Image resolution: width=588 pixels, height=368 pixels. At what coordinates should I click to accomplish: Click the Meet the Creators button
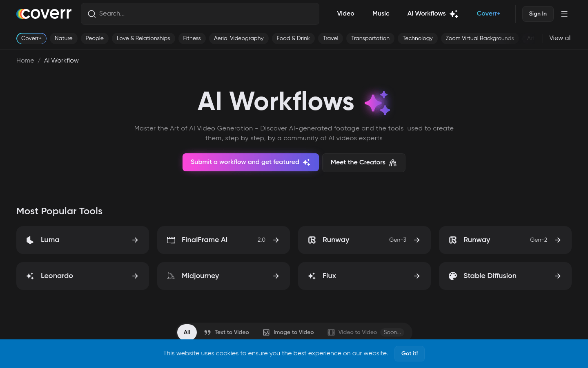[x=364, y=163]
